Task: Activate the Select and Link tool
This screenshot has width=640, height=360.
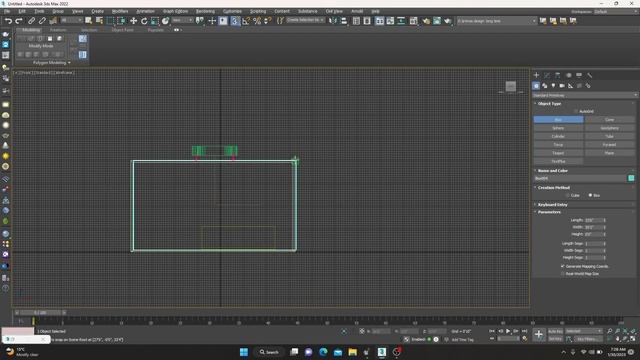Action: 31,21
